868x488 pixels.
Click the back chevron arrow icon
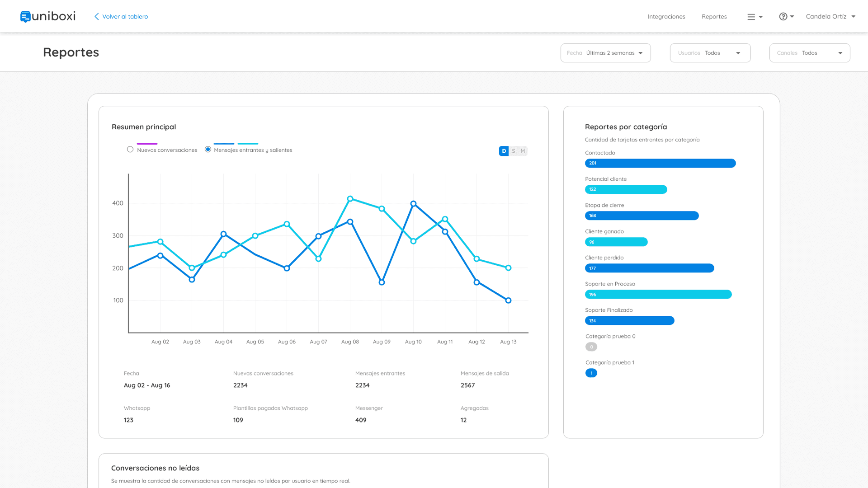(x=96, y=17)
